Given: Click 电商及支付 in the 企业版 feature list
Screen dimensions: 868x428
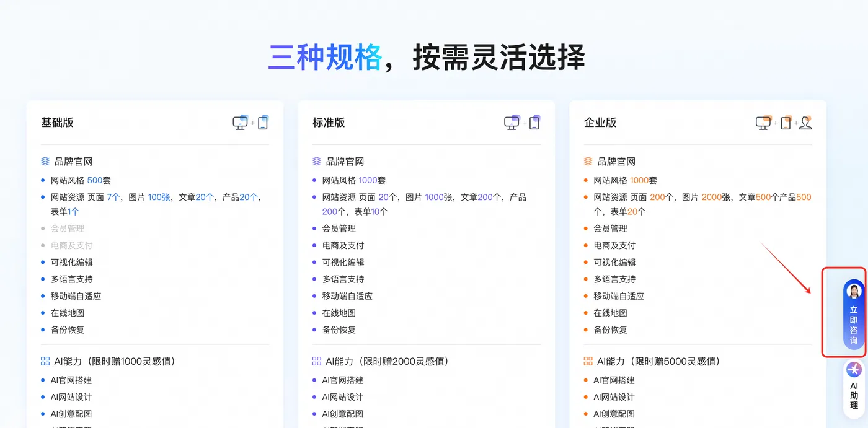Looking at the screenshot, I should click(614, 245).
